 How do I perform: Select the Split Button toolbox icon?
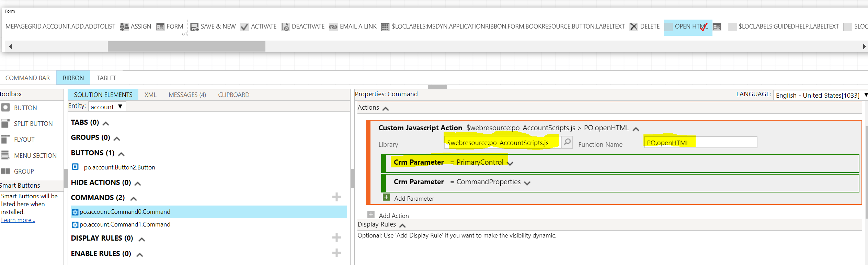tap(5, 123)
